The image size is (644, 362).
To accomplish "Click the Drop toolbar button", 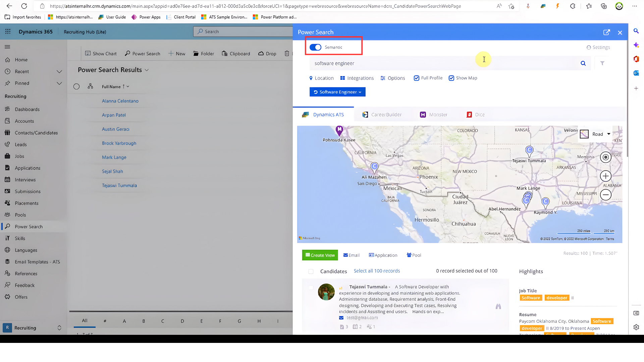I will 267,54.
